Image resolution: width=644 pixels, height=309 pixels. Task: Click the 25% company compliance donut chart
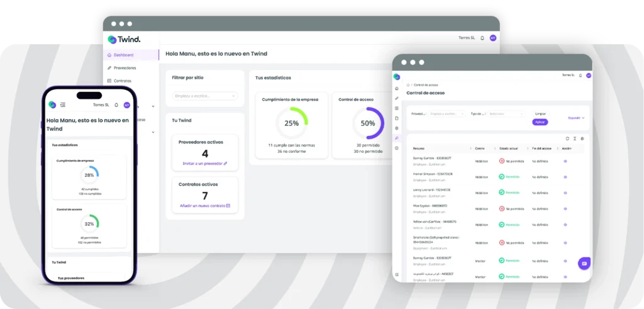(292, 123)
